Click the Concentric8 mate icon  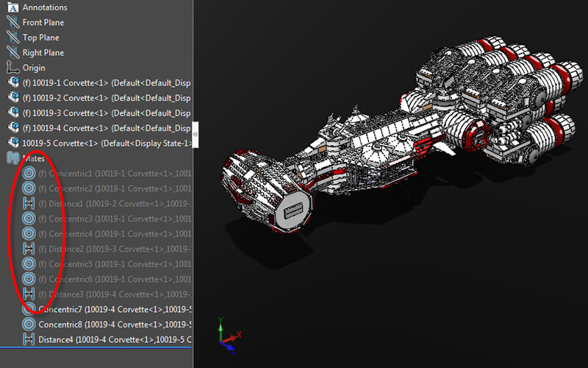(29, 324)
